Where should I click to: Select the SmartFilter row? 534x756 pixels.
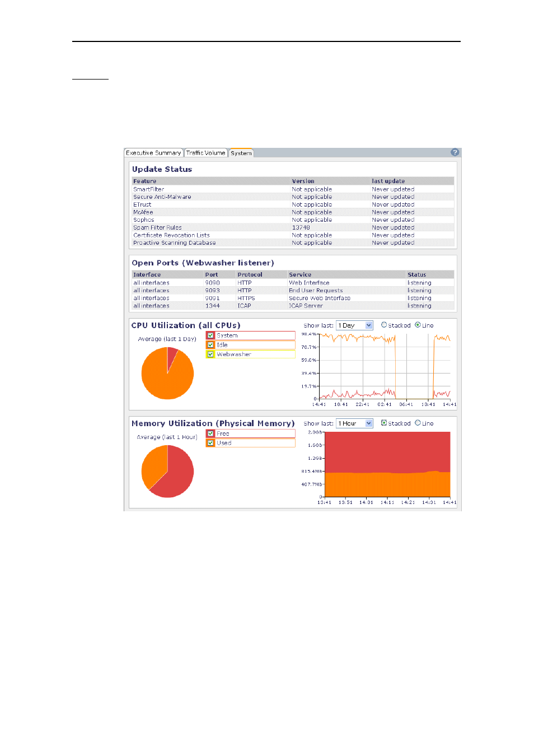pyautogui.click(x=293, y=189)
